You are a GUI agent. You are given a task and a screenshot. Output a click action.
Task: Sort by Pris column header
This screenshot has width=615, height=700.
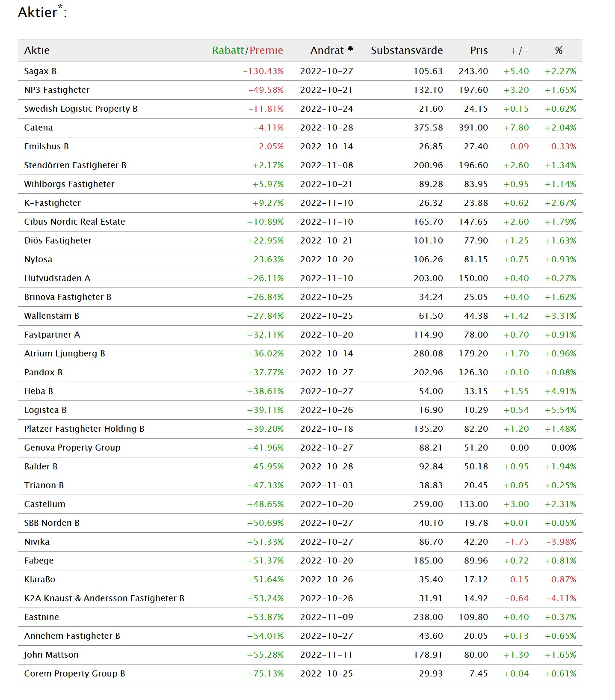tap(479, 50)
